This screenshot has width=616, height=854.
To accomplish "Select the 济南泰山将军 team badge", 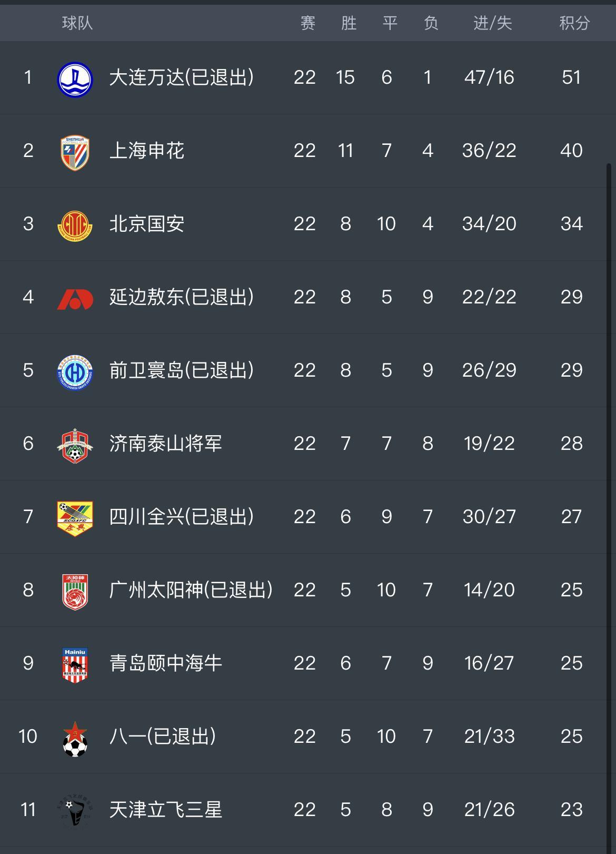I will pos(75,446).
